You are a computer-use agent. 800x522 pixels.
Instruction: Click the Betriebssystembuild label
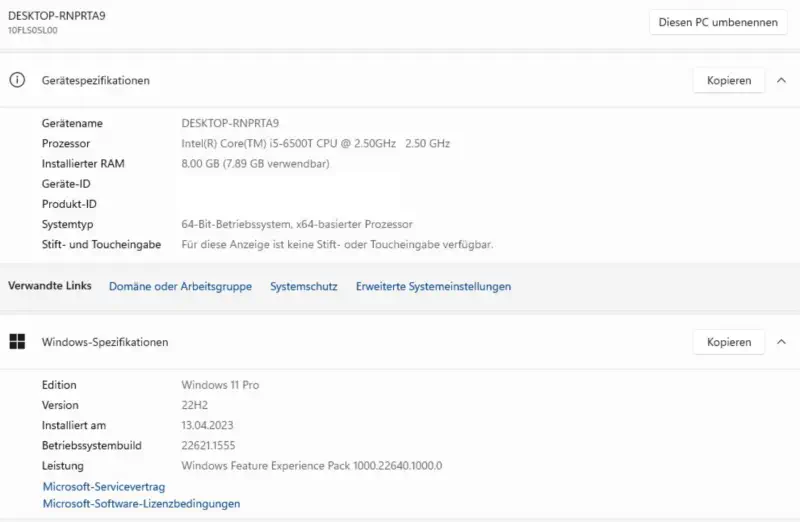coord(92,445)
